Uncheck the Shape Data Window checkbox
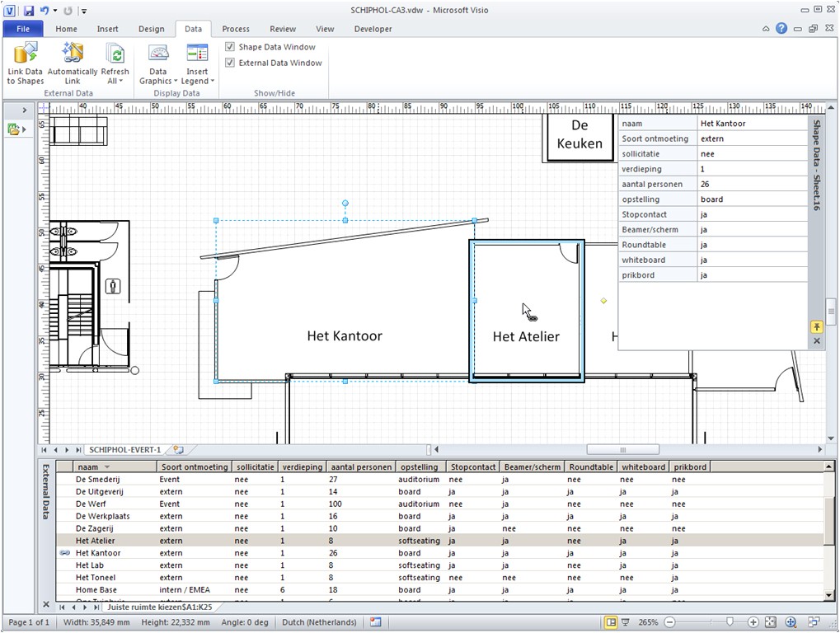The width and height of the screenshot is (840, 633). [230, 47]
